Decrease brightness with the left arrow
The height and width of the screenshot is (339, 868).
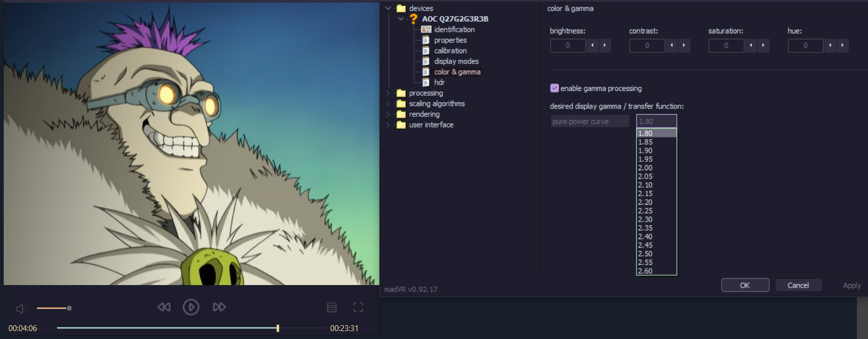click(x=592, y=45)
